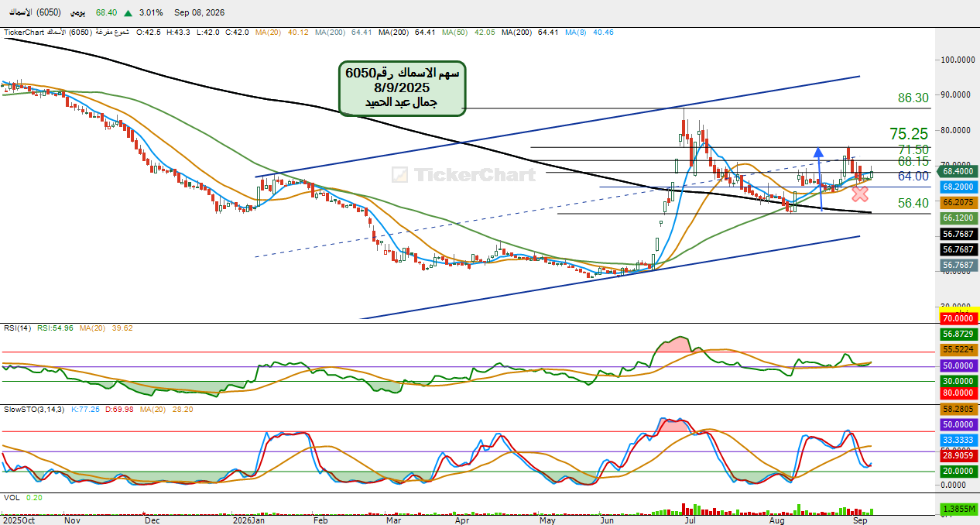Select the green title text box annotation
980x525 pixels.
point(402,89)
